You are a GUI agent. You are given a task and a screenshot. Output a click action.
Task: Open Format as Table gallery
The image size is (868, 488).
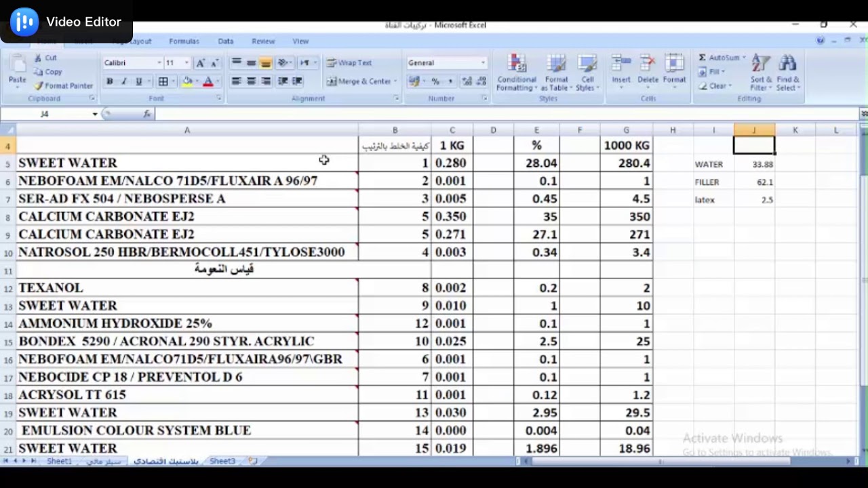tap(556, 73)
